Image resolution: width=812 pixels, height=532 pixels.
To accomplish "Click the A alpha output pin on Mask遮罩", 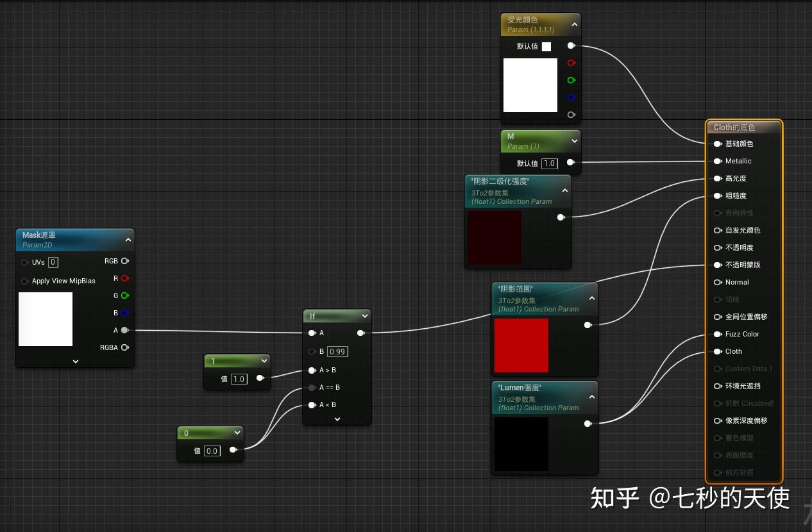I will click(x=125, y=330).
